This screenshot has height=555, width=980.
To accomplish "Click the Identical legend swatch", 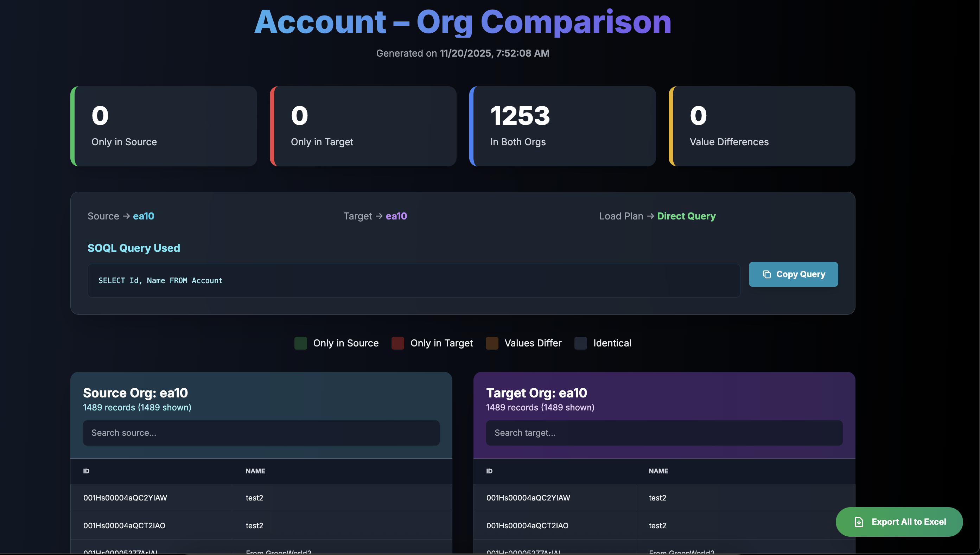I will 580,343.
